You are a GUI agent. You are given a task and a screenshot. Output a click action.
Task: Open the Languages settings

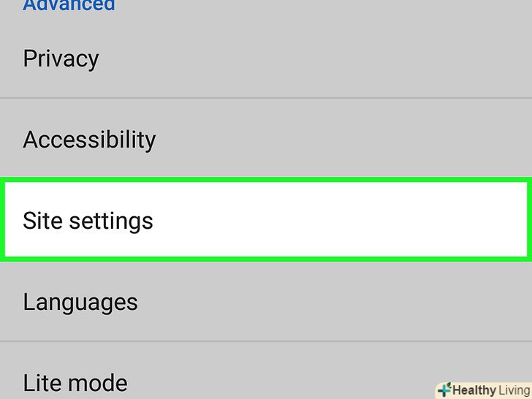(x=266, y=302)
